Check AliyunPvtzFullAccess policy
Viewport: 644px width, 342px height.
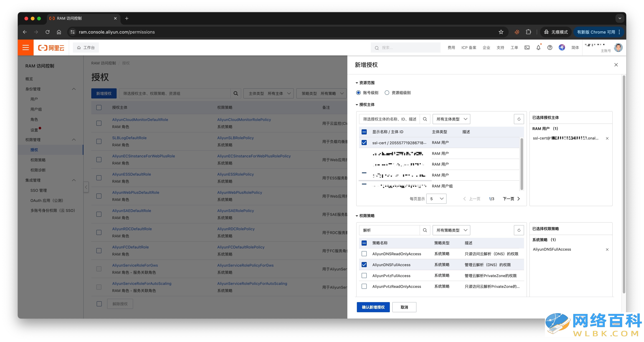[x=364, y=275]
